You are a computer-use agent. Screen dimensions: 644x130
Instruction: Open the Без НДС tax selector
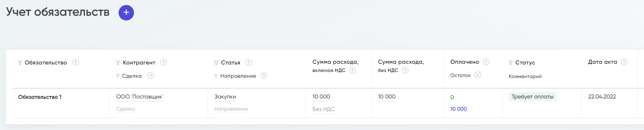pos(324,109)
